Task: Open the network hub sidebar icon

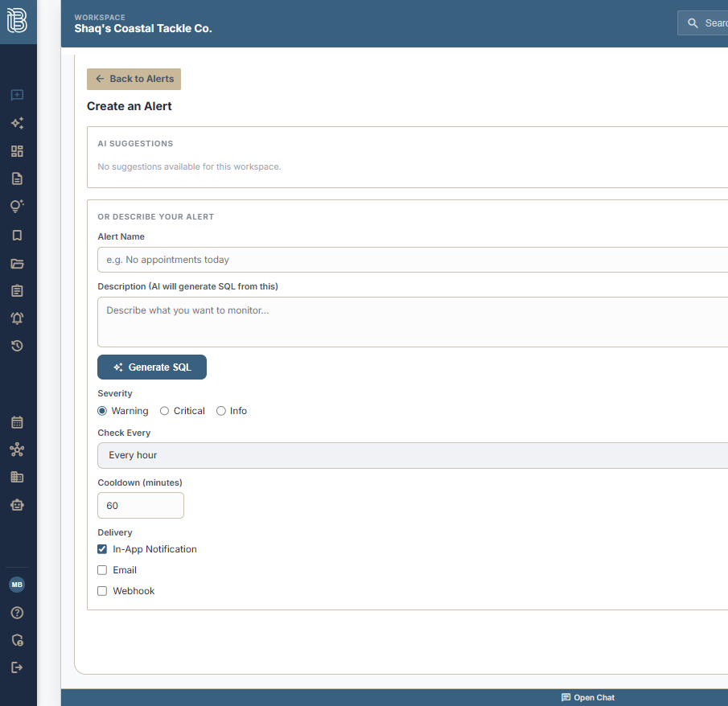Action: [x=17, y=449]
